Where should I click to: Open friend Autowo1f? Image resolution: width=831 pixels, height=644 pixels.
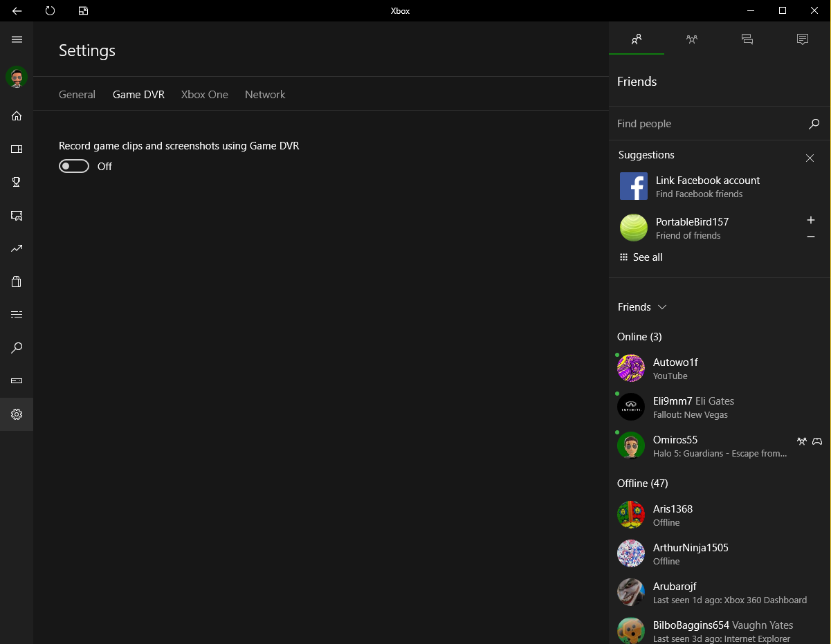coord(720,368)
